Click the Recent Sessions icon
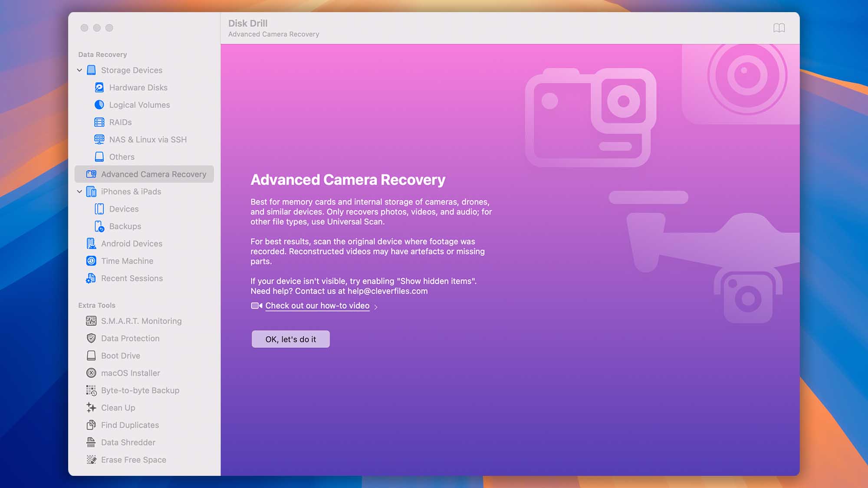The height and width of the screenshot is (488, 868). [91, 278]
